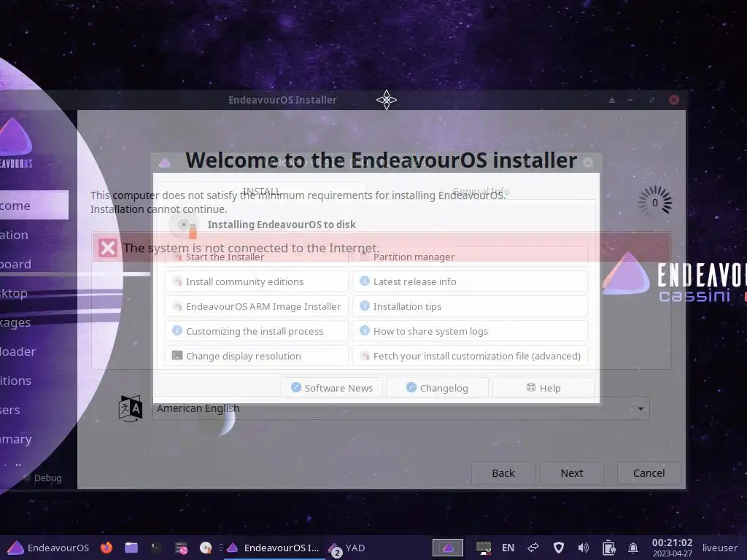Screen dimensions: 747x560
Task: Open the file manager from the taskbar
Action: click(x=131, y=548)
